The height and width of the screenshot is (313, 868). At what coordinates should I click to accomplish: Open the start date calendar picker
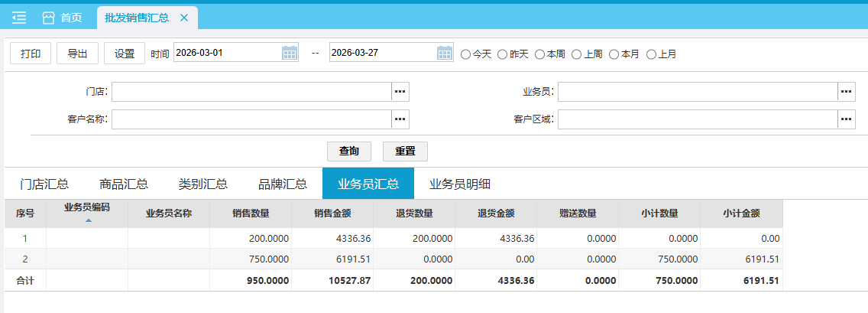point(290,53)
